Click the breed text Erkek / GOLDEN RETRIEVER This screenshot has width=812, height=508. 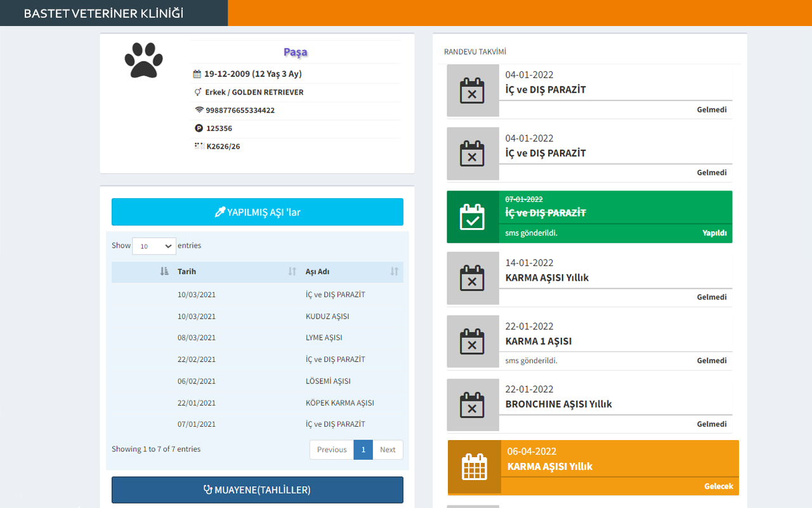tap(254, 92)
